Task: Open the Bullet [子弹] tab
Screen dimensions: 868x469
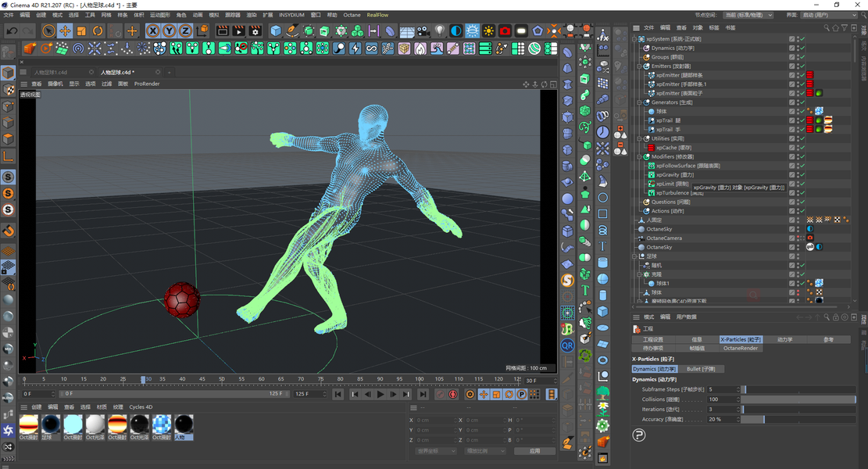Action: coord(701,369)
